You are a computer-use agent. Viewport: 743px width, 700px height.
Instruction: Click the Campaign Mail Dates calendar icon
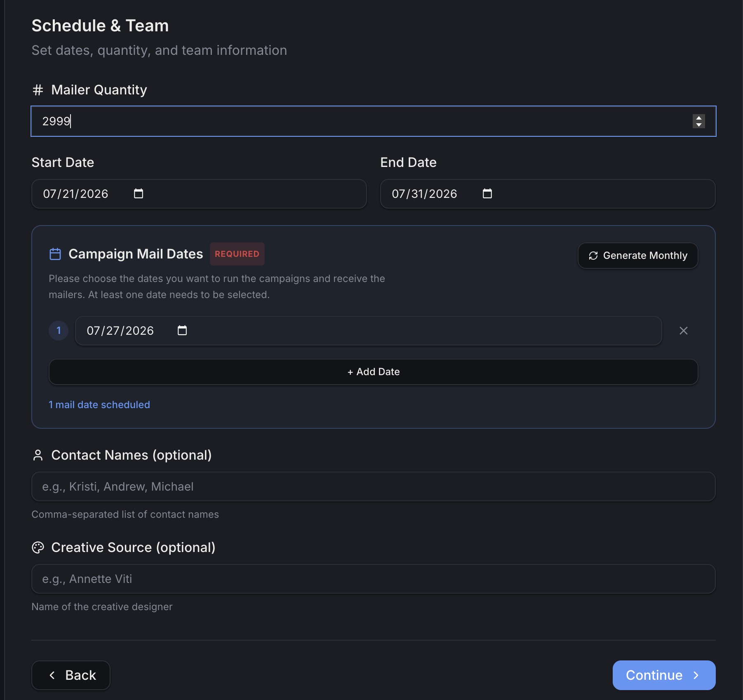[x=55, y=254]
